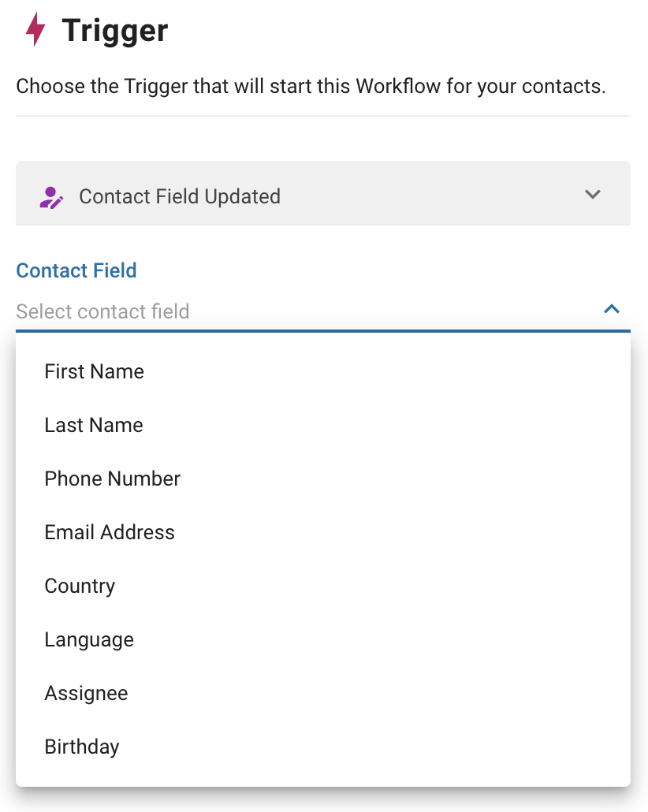Click the Select contact field placeholder text
Image resolution: width=648 pixels, height=812 pixels.
(x=102, y=311)
